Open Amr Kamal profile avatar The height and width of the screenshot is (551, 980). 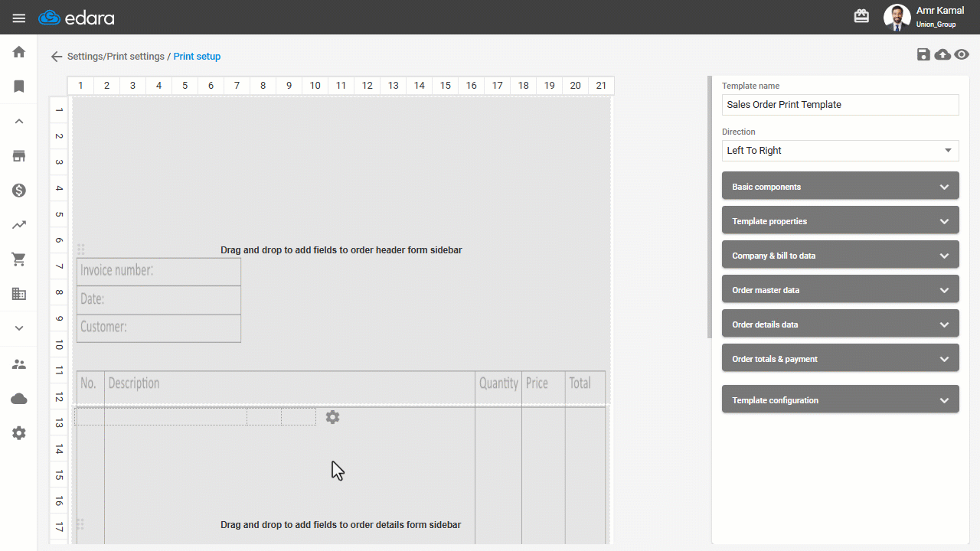tap(897, 17)
